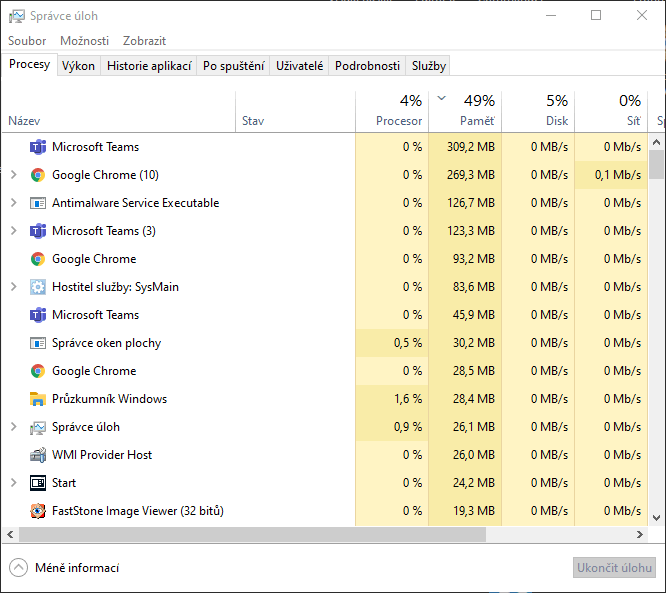Sort processes by Paměť column header
Screen dimensions: 666x593
click(476, 121)
